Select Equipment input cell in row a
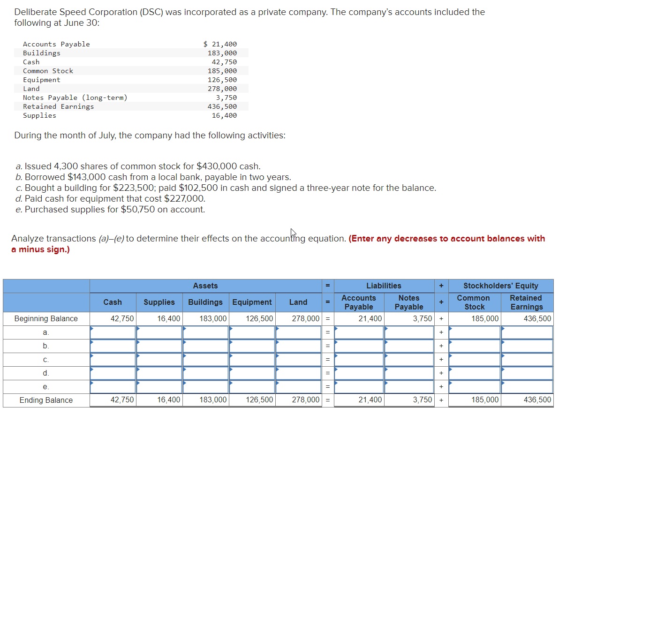The image size is (672, 626). tap(252, 332)
